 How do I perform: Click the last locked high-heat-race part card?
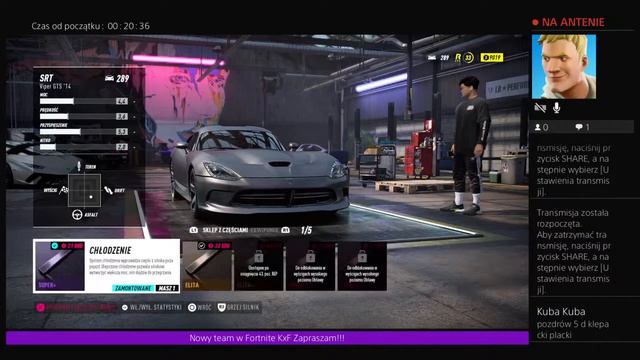pyautogui.click(x=362, y=266)
